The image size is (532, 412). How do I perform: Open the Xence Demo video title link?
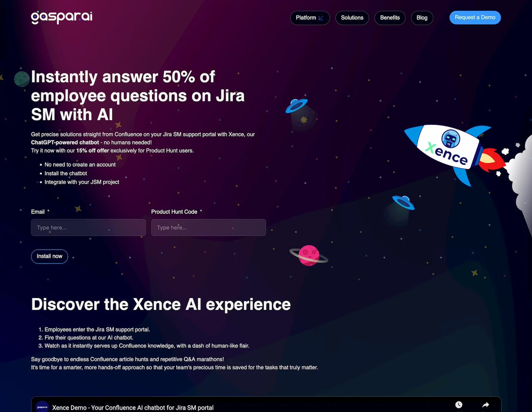click(133, 408)
